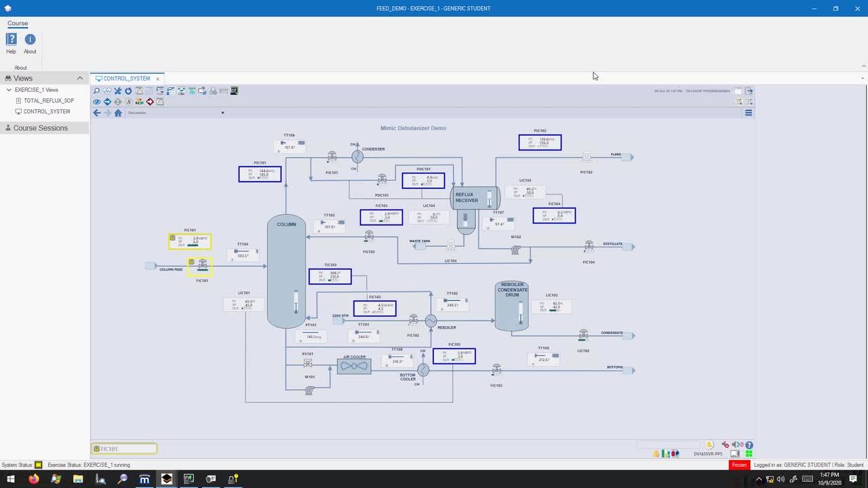Click the colored blocks toolbar icon

pos(139,102)
